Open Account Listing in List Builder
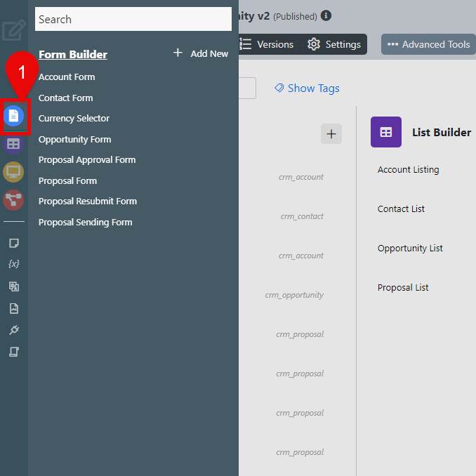The width and height of the screenshot is (476, 476). click(408, 169)
